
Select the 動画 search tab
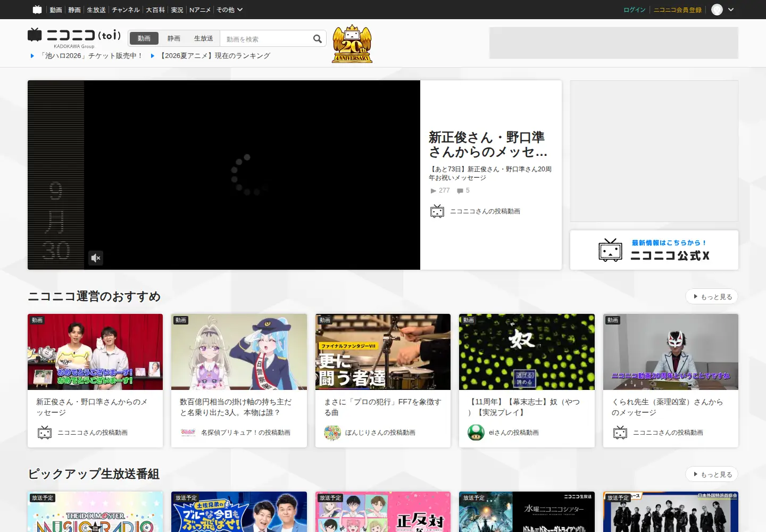tap(144, 38)
